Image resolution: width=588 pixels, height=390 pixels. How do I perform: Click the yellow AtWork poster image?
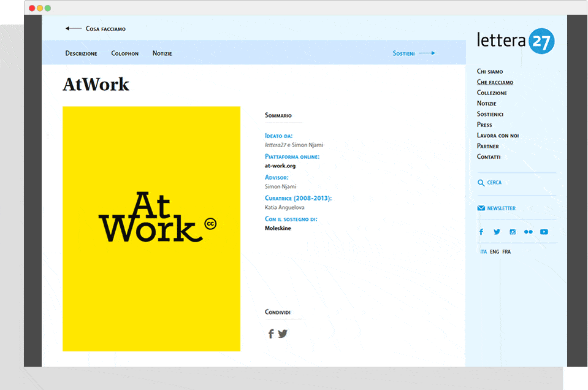[x=151, y=229]
